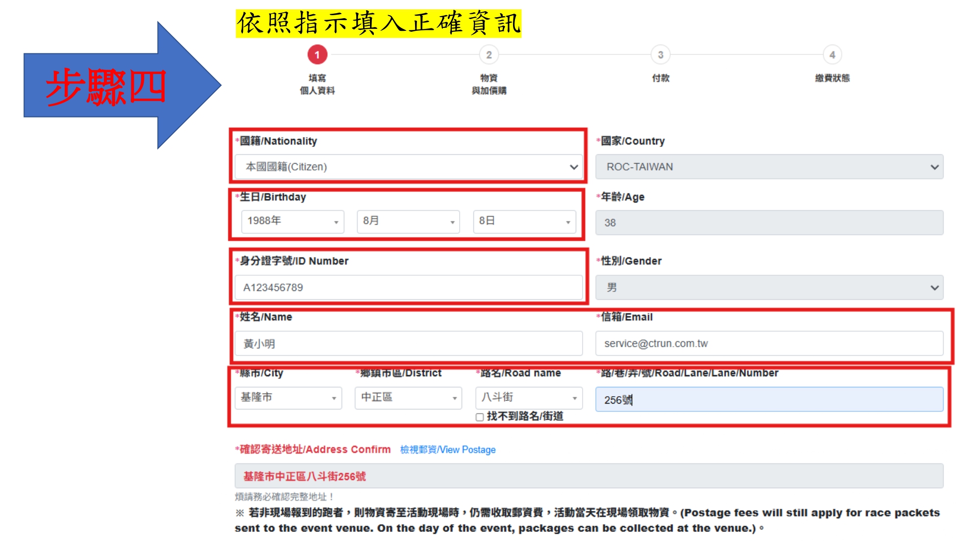
Task: Open the birthday month dropdown
Action: [x=408, y=221]
